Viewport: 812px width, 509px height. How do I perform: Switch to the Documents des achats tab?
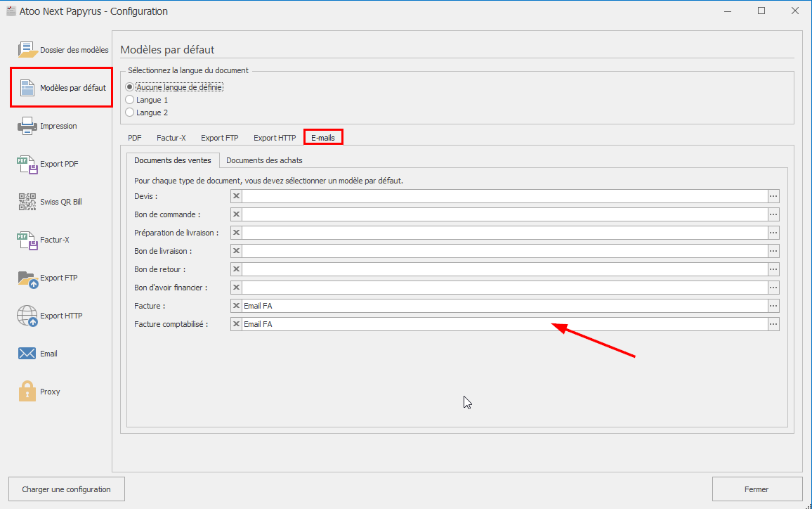tap(264, 160)
